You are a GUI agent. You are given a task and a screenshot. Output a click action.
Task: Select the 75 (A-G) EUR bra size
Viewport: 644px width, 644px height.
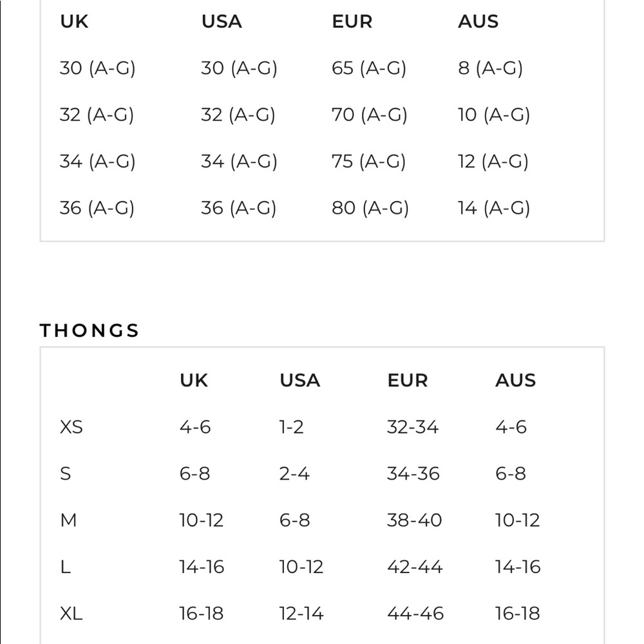(x=368, y=162)
